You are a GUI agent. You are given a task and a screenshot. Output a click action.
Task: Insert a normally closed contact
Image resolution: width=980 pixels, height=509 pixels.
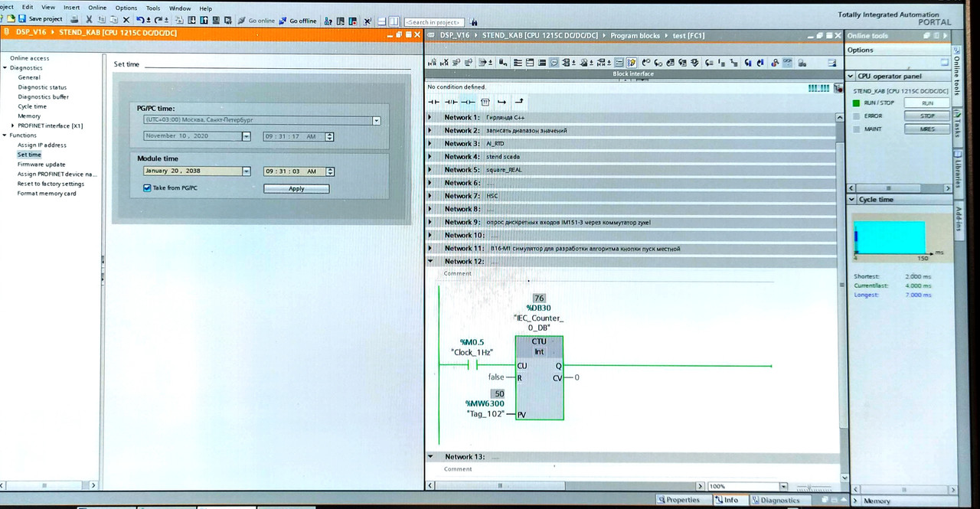[451, 102]
